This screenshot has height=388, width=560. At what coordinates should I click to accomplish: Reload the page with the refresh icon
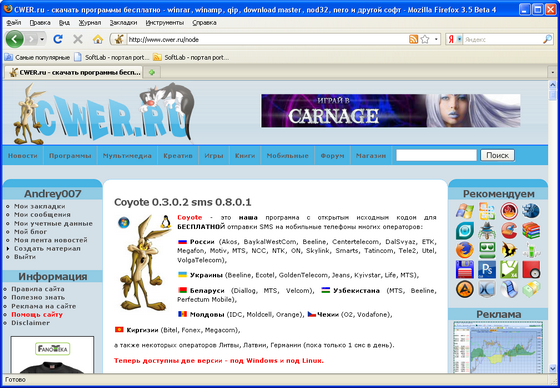58,39
